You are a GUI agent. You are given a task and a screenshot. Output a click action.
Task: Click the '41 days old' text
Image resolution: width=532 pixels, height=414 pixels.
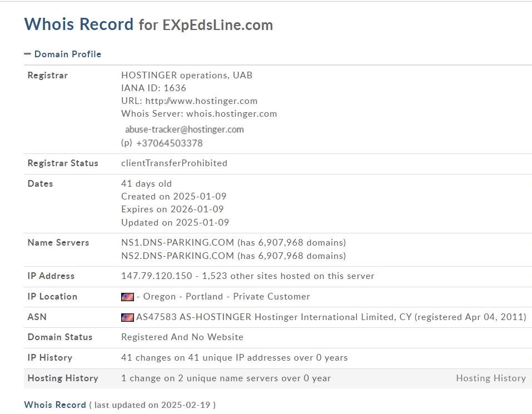tap(146, 184)
